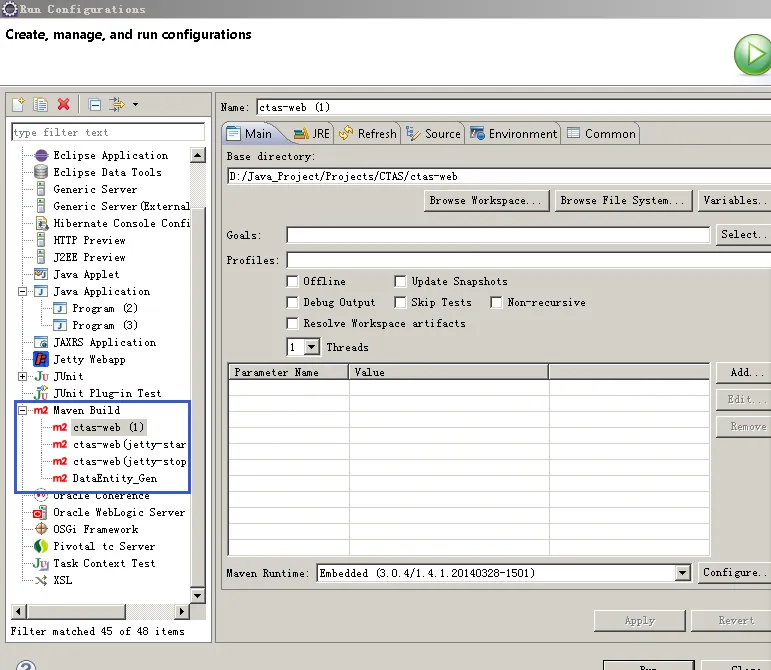This screenshot has height=670, width=771.
Task: Open the filter options dropdown arrow in toolbar
Action: [x=135, y=104]
